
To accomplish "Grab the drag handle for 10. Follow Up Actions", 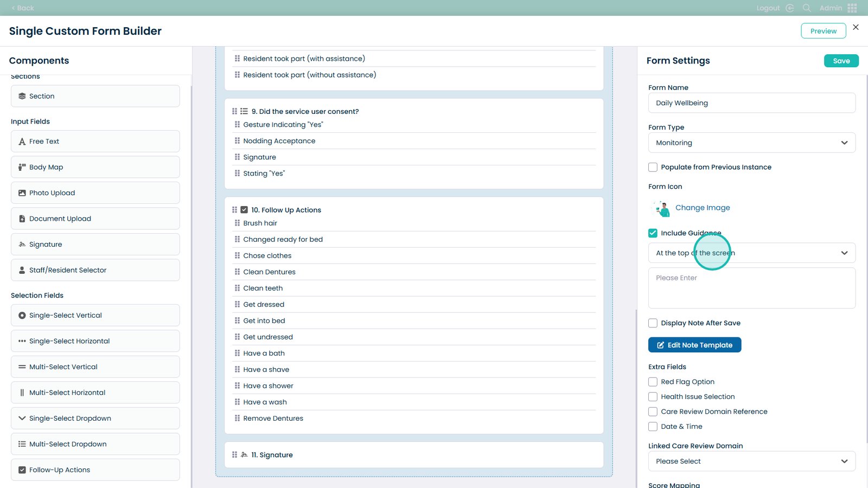I will 234,210.
